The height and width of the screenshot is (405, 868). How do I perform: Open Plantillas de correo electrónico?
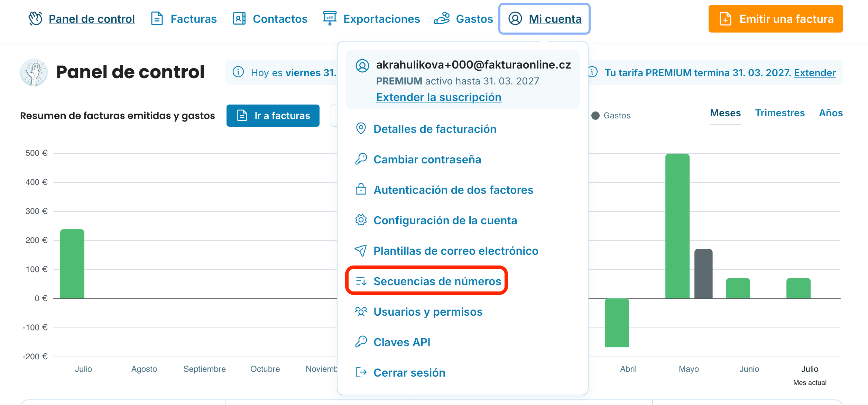pyautogui.click(x=456, y=251)
